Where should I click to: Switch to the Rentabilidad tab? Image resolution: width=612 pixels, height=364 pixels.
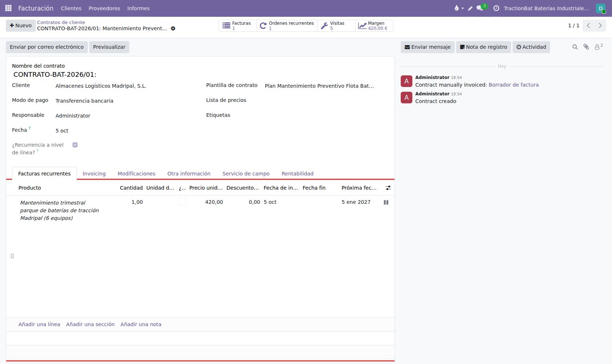tap(297, 174)
